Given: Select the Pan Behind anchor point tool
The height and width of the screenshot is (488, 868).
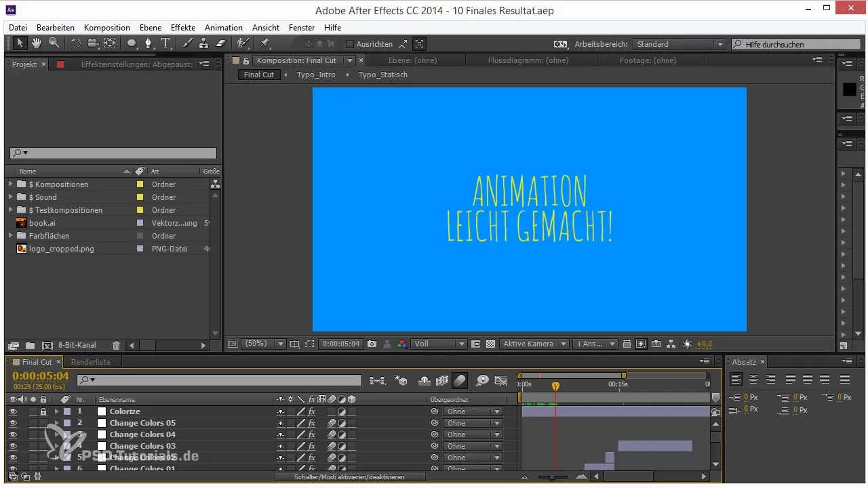Looking at the screenshot, I should (110, 43).
